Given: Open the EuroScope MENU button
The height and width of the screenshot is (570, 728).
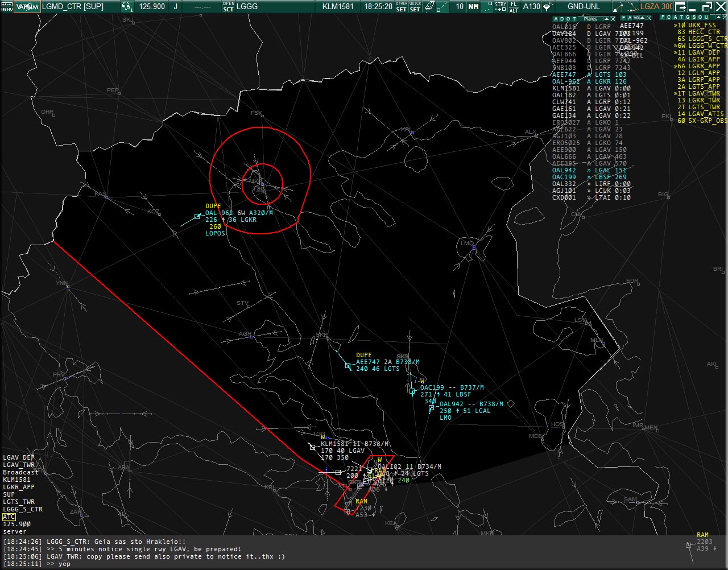Looking at the screenshot, I should coord(6,7).
